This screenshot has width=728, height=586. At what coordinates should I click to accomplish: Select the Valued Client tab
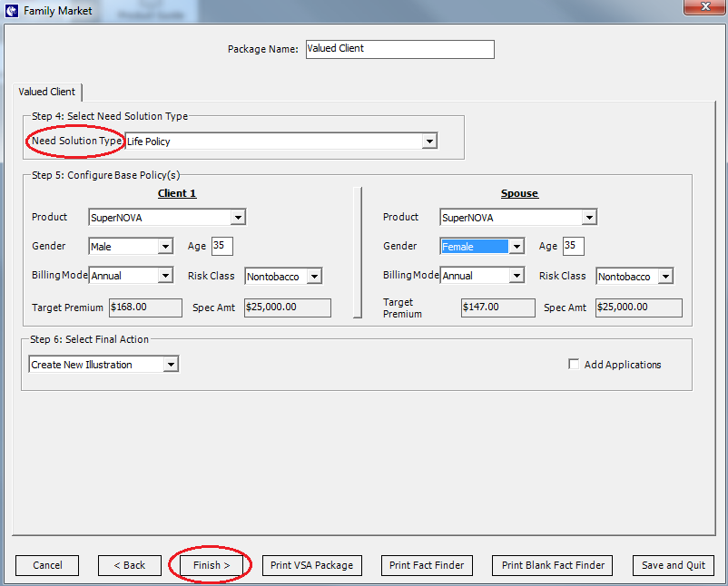47,92
